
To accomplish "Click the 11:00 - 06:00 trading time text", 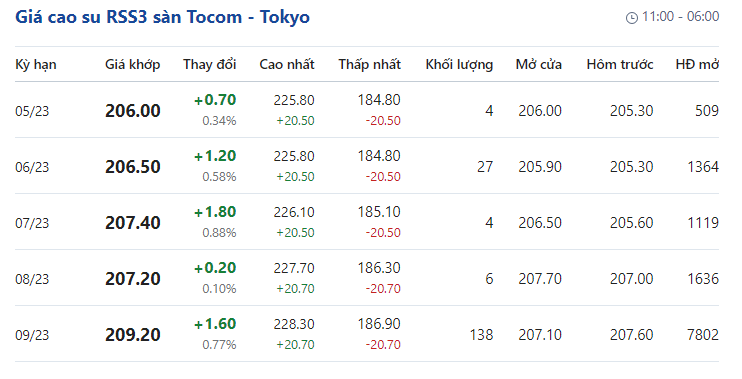I will [680, 17].
